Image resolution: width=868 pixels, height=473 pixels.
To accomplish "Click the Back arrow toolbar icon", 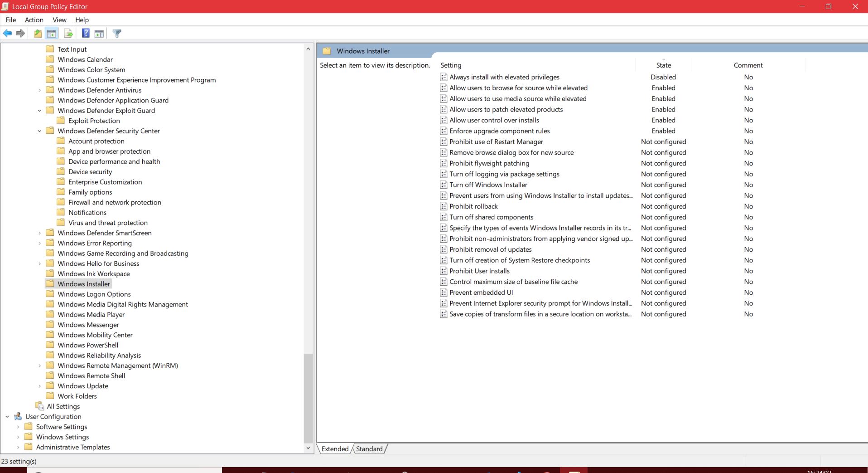I will (7, 33).
